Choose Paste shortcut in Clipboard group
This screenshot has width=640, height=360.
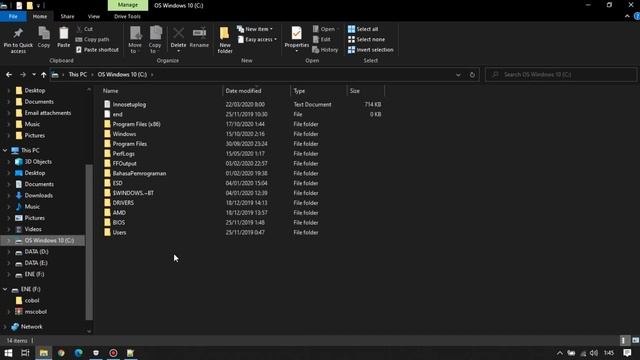(97, 50)
